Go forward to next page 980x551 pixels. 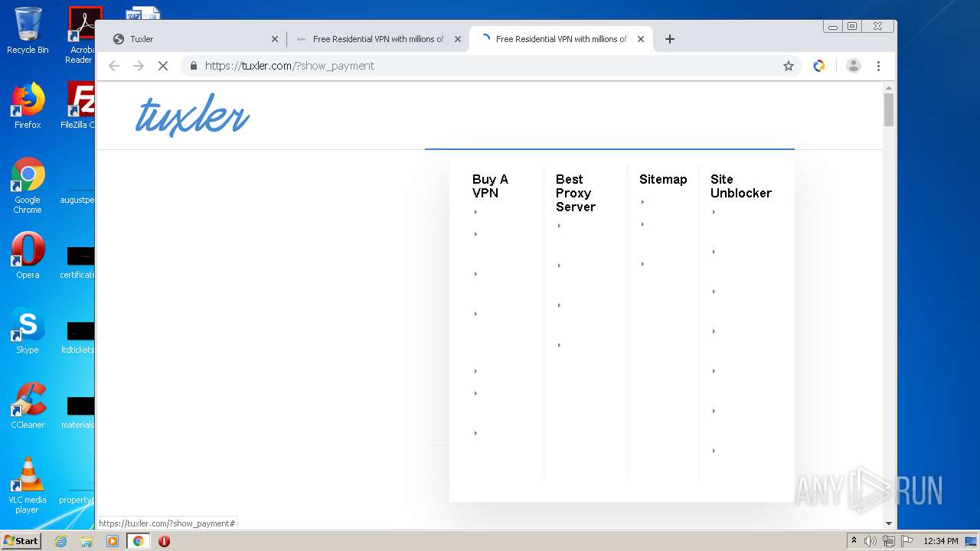pos(139,66)
